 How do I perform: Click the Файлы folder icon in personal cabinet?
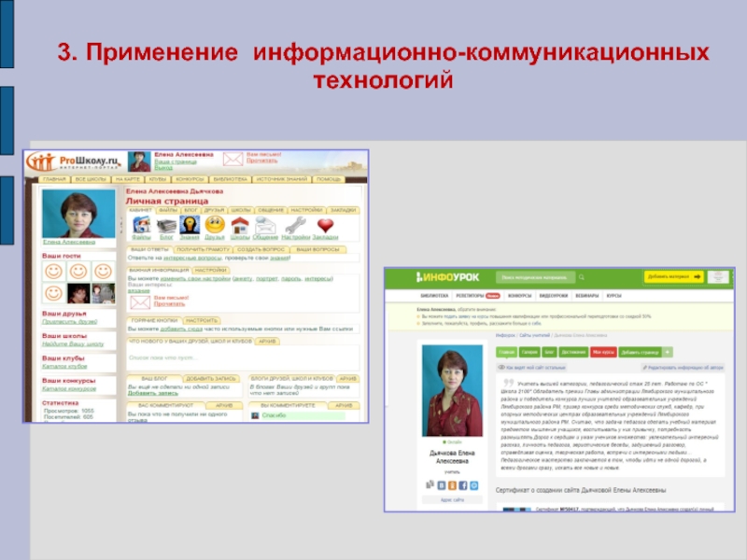pyautogui.click(x=142, y=225)
